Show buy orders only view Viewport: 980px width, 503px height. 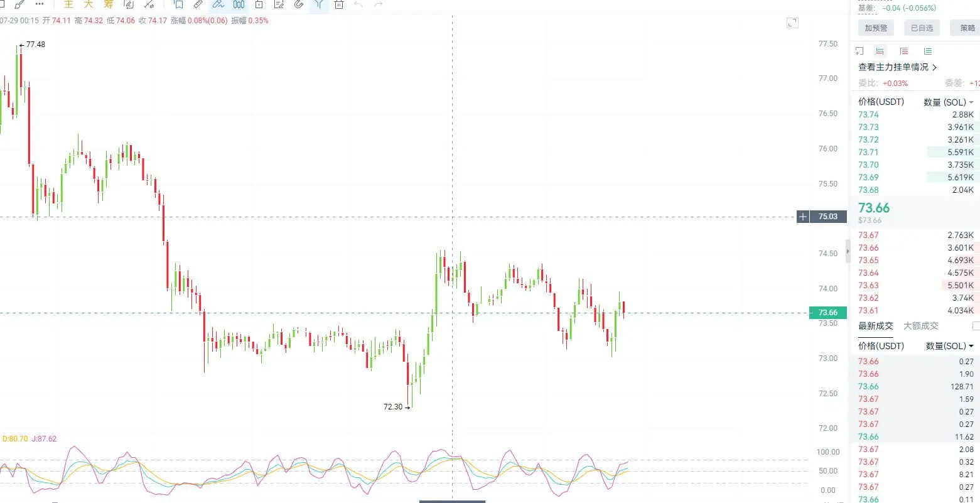pyautogui.click(x=928, y=51)
